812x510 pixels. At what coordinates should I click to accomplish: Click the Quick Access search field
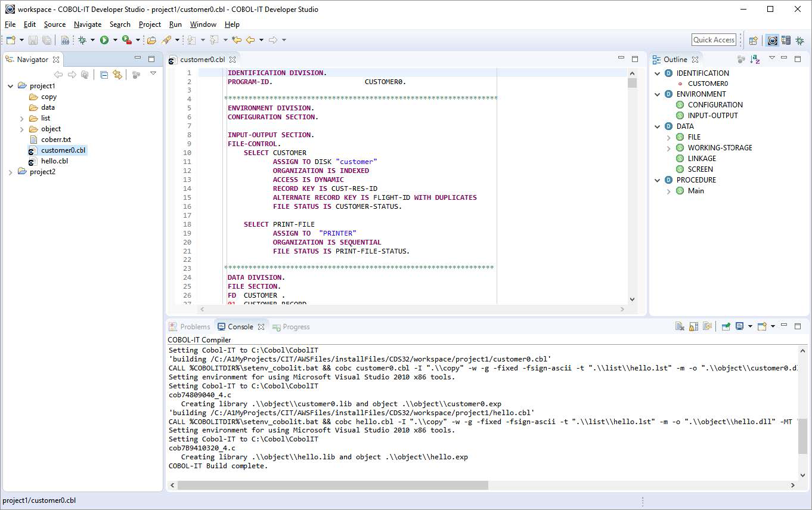coord(714,40)
